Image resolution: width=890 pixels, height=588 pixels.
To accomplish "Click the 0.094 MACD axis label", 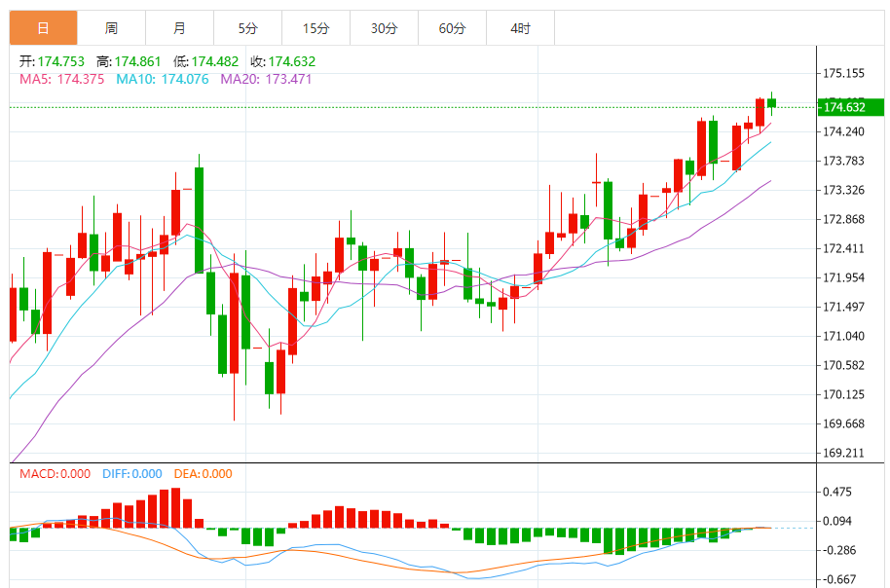I will [x=837, y=521].
